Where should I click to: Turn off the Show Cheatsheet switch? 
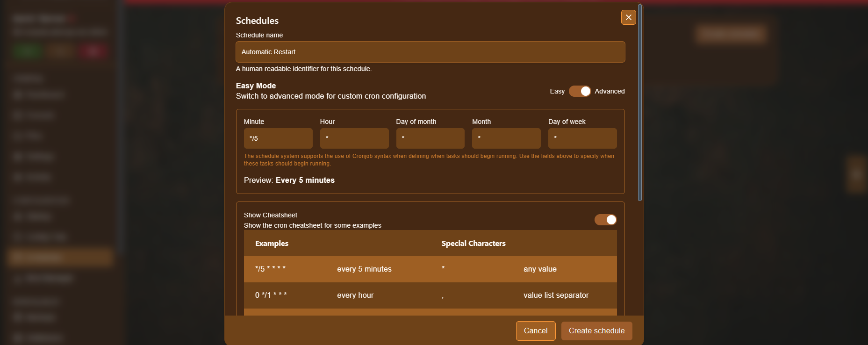(605, 220)
